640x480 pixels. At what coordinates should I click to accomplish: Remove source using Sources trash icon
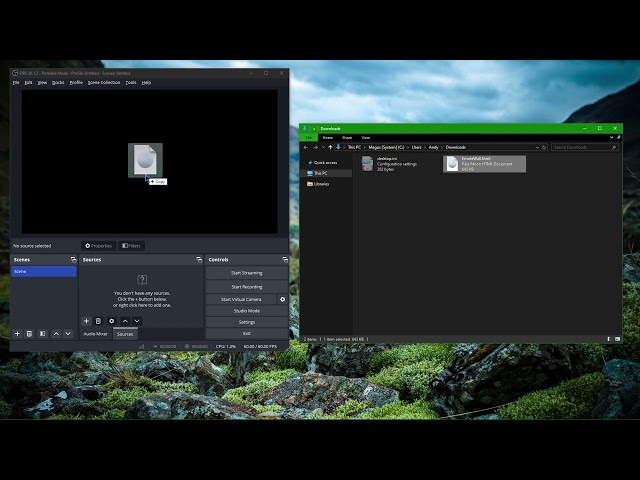(x=98, y=321)
